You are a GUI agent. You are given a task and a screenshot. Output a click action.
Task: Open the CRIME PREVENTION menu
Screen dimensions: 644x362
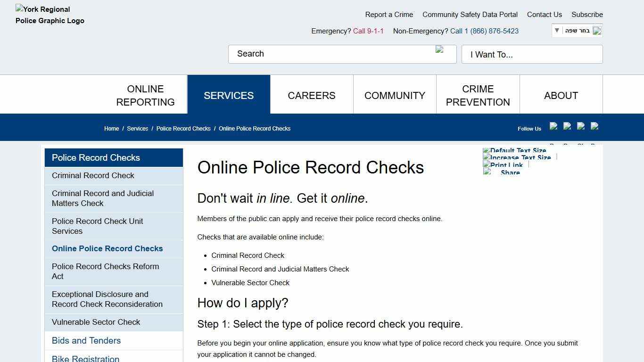click(x=478, y=95)
